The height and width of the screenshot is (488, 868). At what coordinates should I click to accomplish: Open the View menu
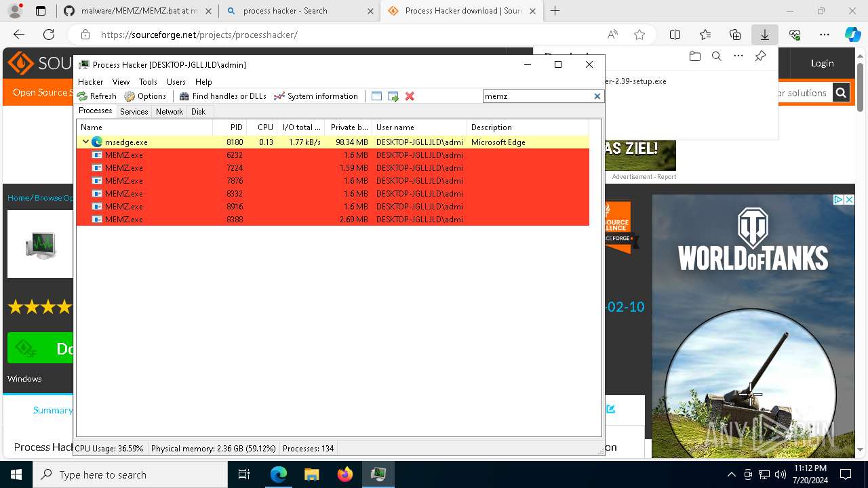(x=121, y=81)
